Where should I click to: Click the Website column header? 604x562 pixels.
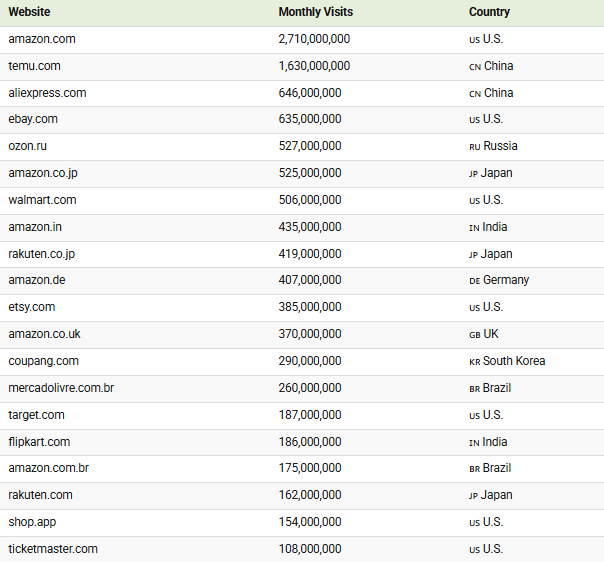(x=29, y=12)
